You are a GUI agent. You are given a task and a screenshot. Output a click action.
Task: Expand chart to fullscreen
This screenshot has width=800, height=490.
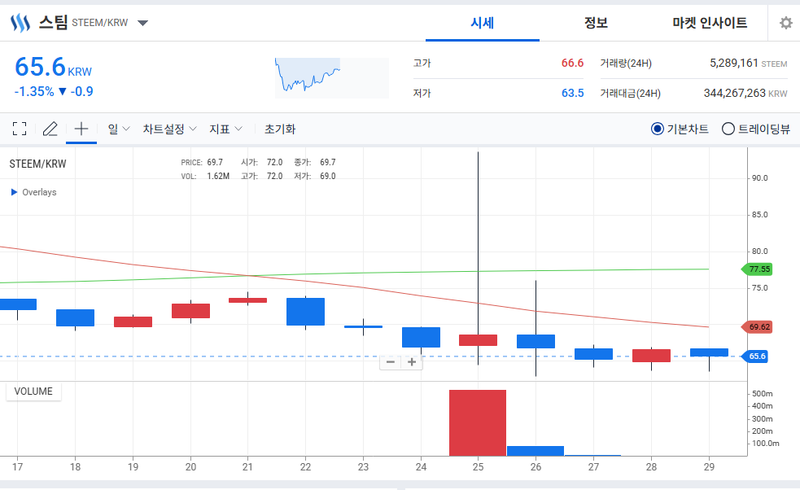coord(19,129)
